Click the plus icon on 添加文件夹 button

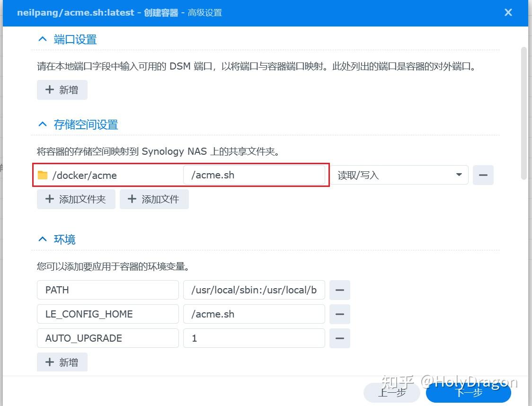click(x=50, y=199)
